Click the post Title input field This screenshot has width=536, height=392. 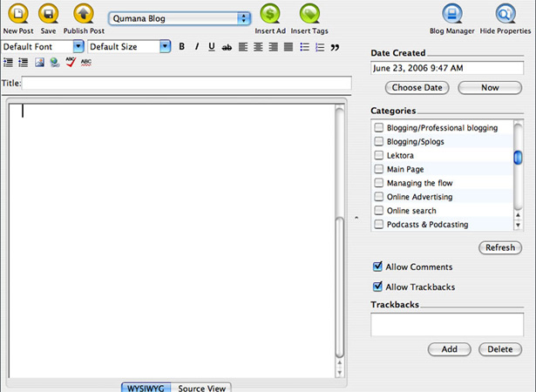click(187, 83)
